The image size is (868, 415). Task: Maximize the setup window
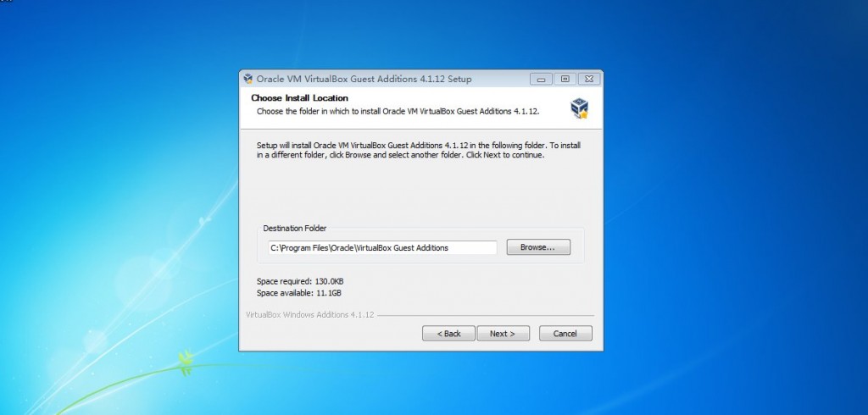point(565,79)
